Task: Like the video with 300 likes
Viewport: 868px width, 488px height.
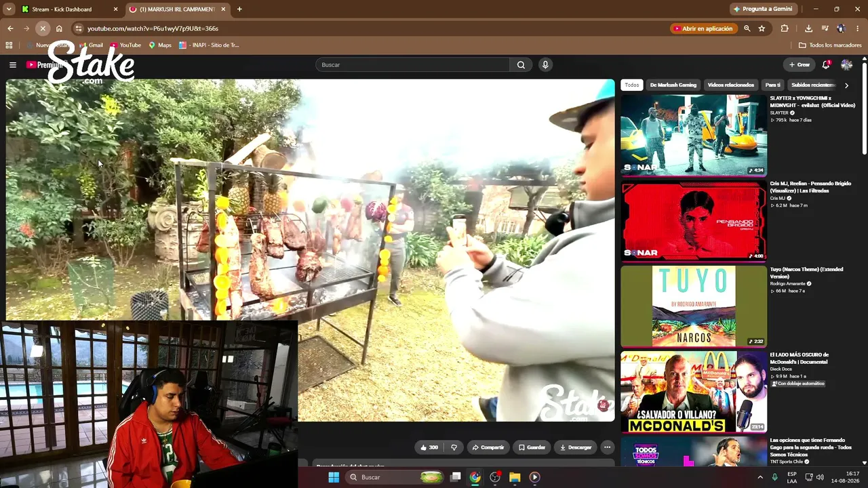Action: [x=429, y=447]
